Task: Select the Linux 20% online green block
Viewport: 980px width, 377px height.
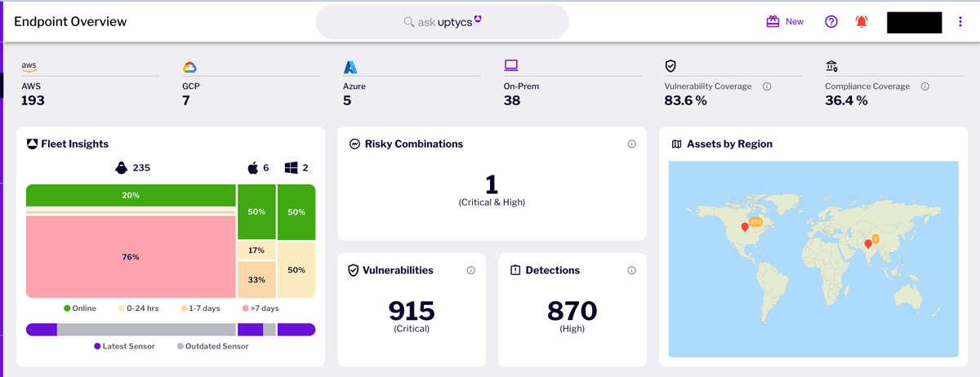Action: (x=131, y=195)
